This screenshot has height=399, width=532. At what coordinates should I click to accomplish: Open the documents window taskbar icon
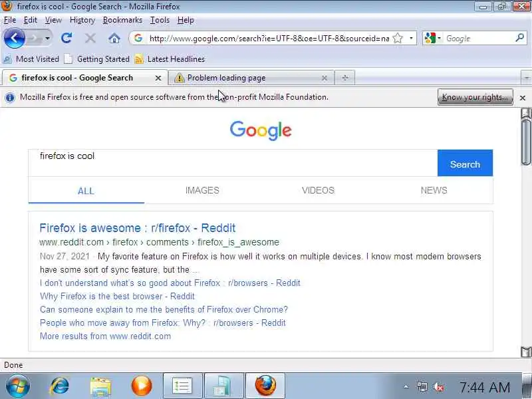point(224,386)
